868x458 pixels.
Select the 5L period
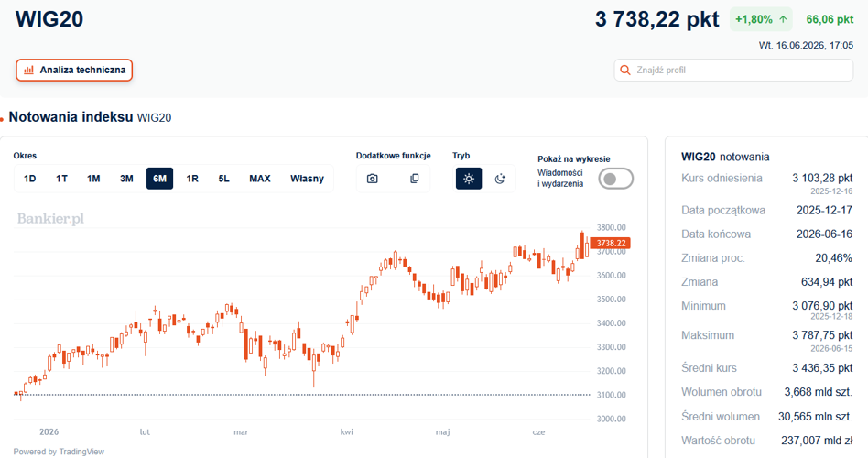[x=223, y=179]
